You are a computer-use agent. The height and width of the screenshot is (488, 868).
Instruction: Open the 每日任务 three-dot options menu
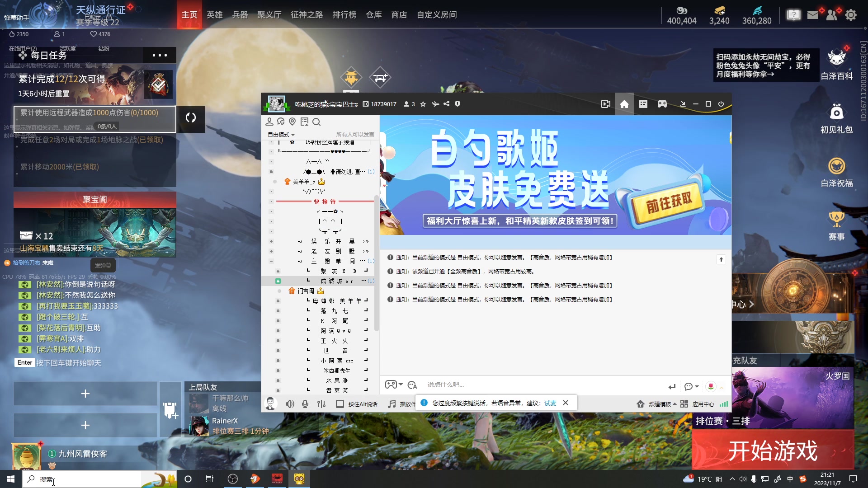coord(160,56)
